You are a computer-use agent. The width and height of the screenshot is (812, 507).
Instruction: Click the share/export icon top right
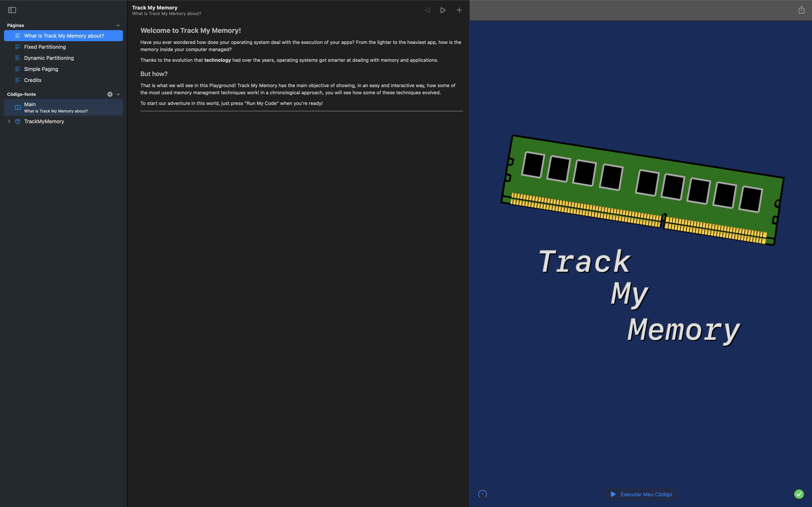pyautogui.click(x=801, y=10)
